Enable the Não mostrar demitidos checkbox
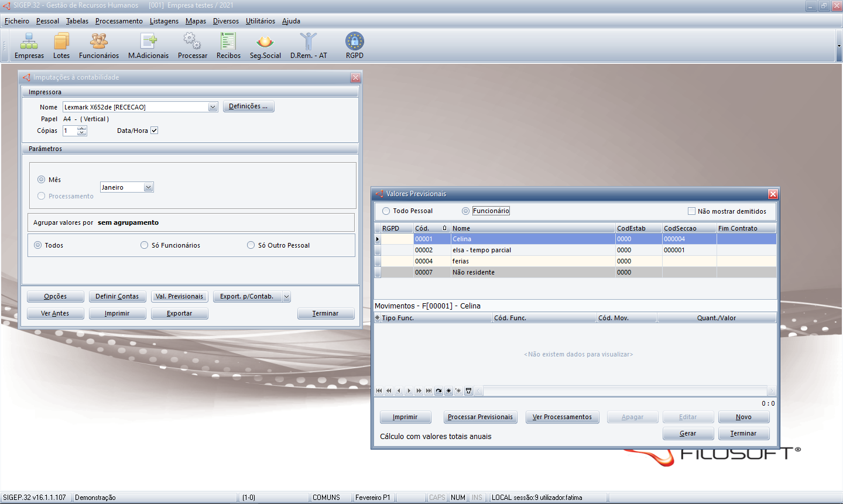Image resolution: width=843 pixels, height=504 pixels. pos(692,211)
